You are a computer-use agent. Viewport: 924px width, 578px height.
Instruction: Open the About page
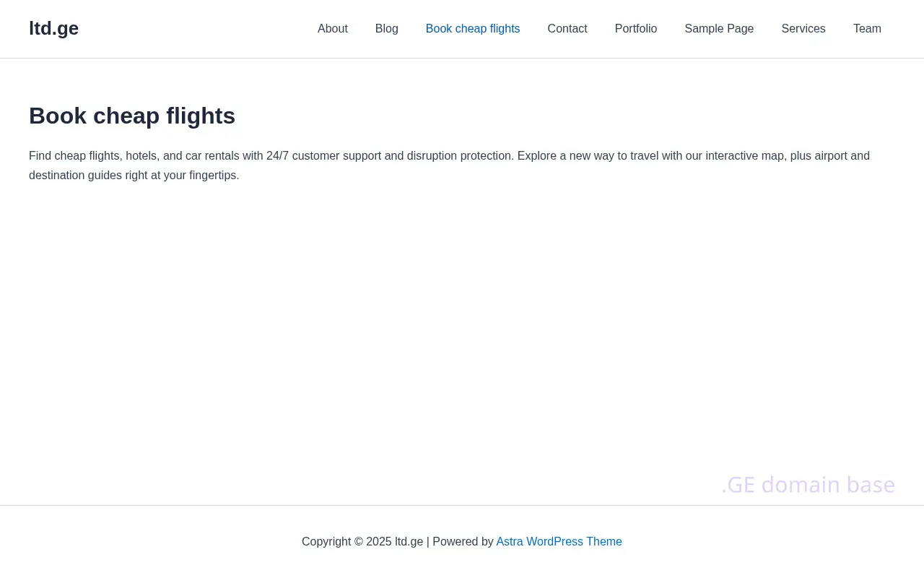coord(333,29)
